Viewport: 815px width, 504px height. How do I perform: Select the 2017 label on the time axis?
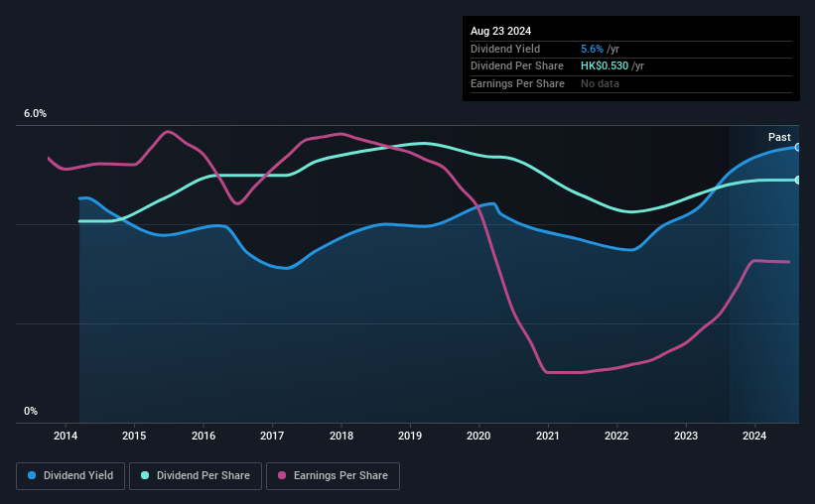[x=272, y=436]
